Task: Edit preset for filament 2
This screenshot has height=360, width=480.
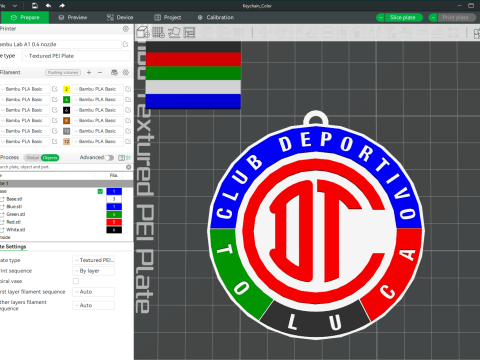Action: click(128, 89)
